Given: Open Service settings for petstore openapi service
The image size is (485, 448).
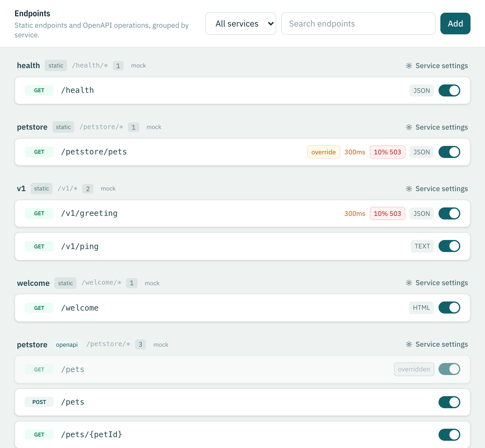Looking at the screenshot, I should (437, 344).
